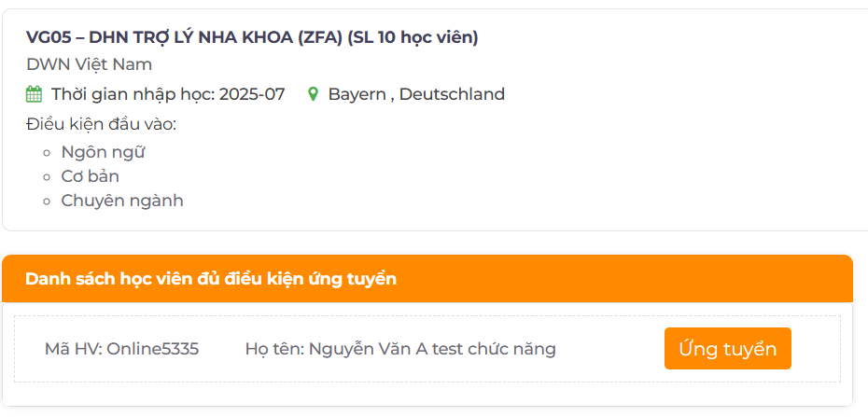Click the (SL 10 học viên) quota text
Screen dimensions: 868x417
click(x=413, y=37)
